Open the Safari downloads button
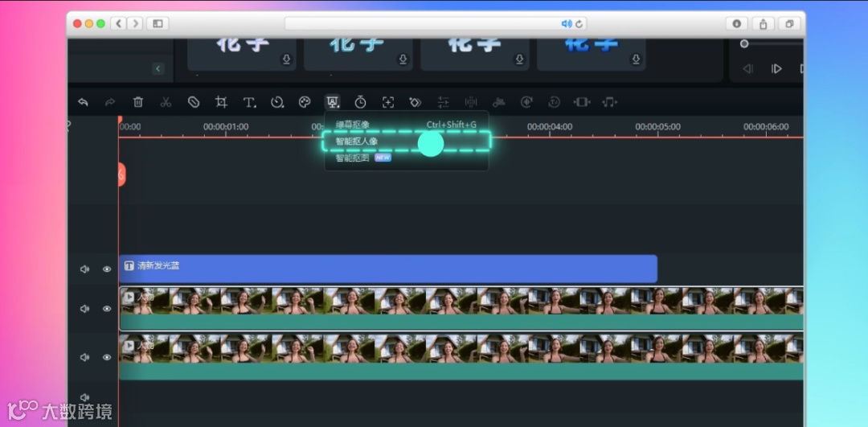The image size is (868, 427). coord(737,24)
